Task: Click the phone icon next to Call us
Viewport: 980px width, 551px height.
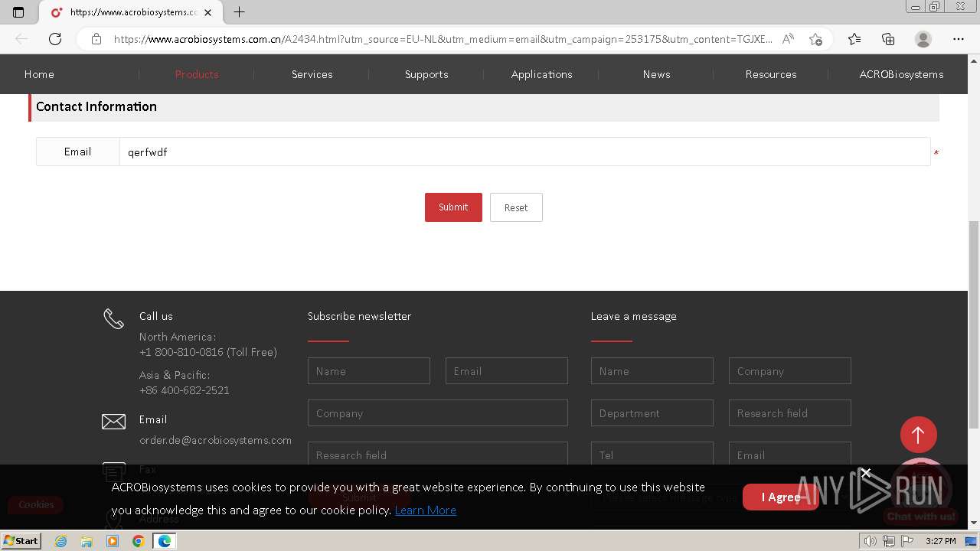Action: 113,319
